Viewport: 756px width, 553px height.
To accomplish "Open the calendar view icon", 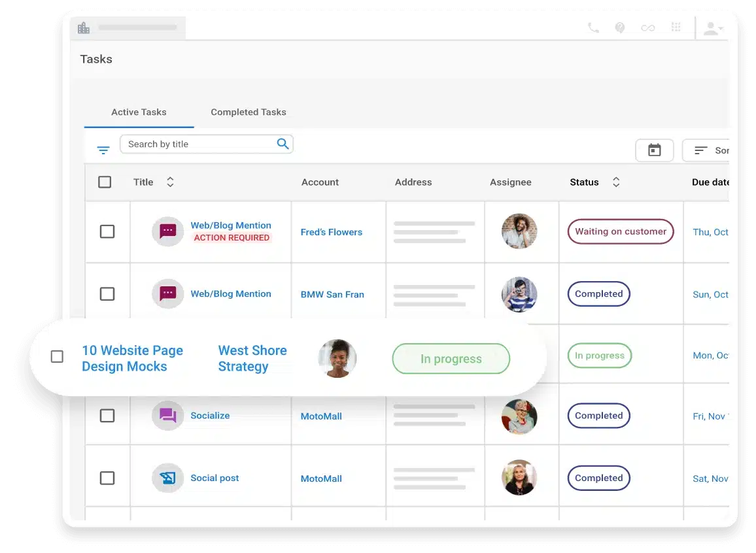I will tap(654, 150).
